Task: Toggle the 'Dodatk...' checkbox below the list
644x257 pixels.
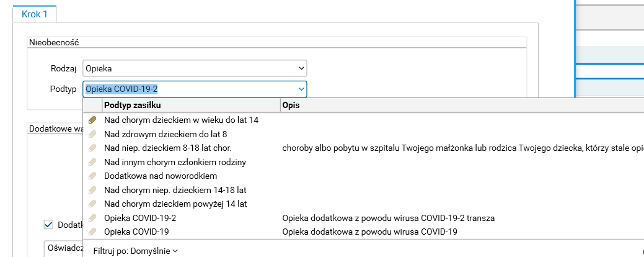Action: coord(48,225)
